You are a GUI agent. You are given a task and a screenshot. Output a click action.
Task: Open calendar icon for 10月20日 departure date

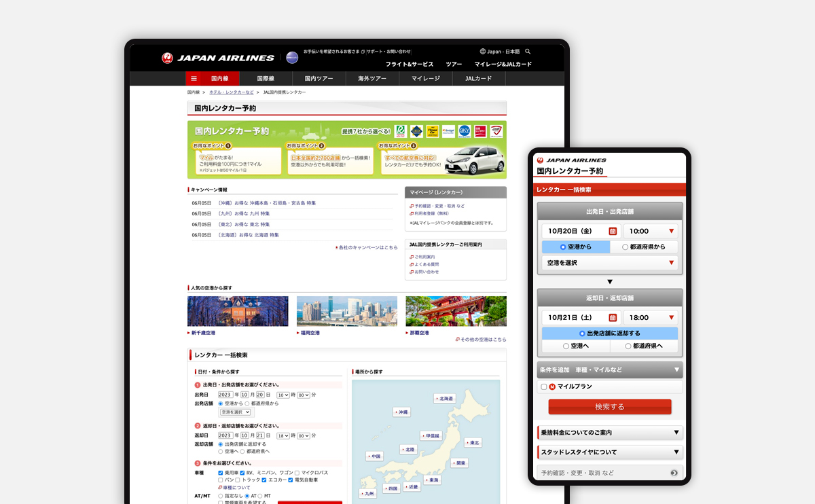tap(613, 231)
